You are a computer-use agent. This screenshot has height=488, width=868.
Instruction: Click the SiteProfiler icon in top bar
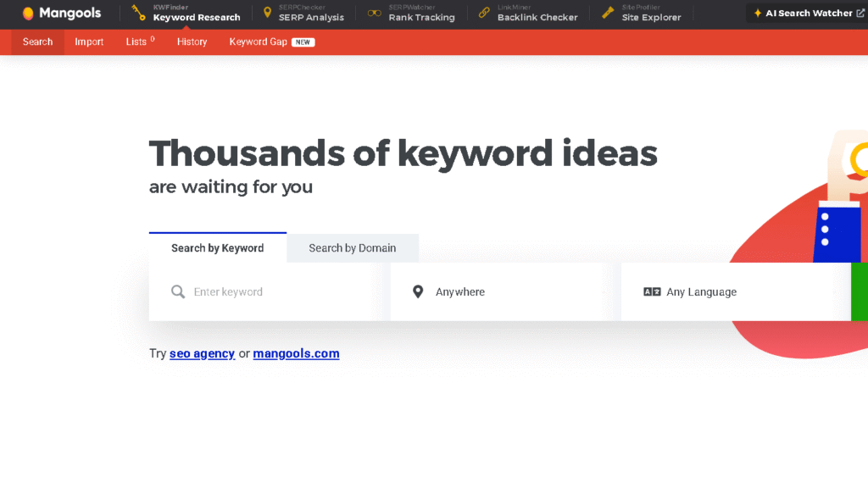608,13
